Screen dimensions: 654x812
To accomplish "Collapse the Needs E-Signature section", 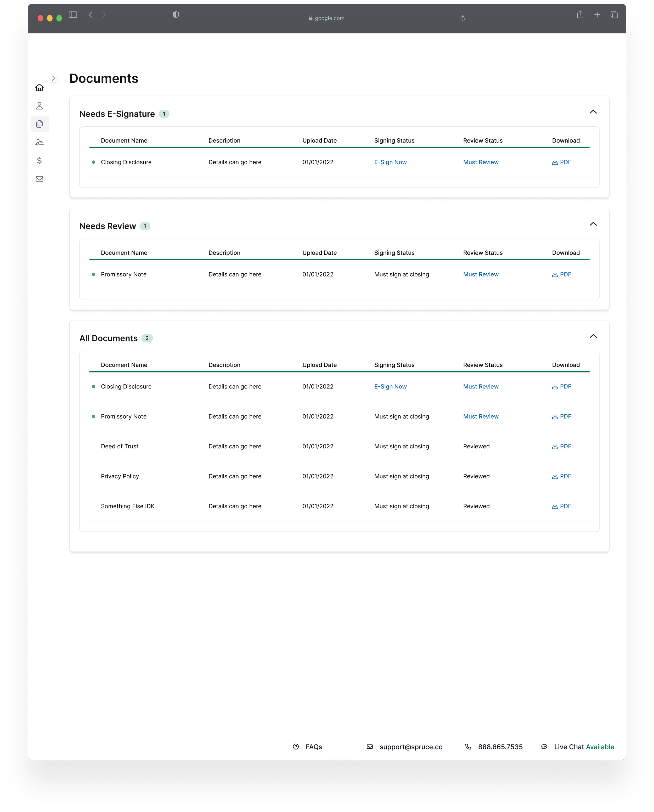I will (593, 112).
